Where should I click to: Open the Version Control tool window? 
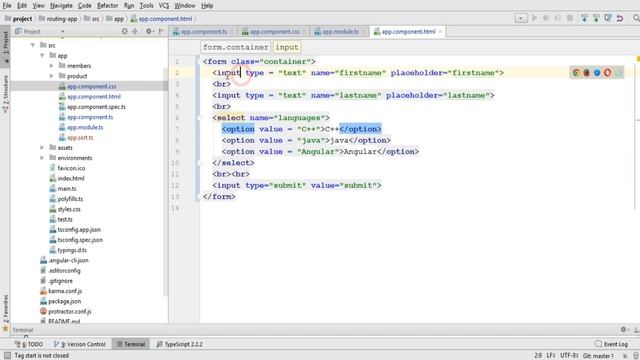point(80,344)
